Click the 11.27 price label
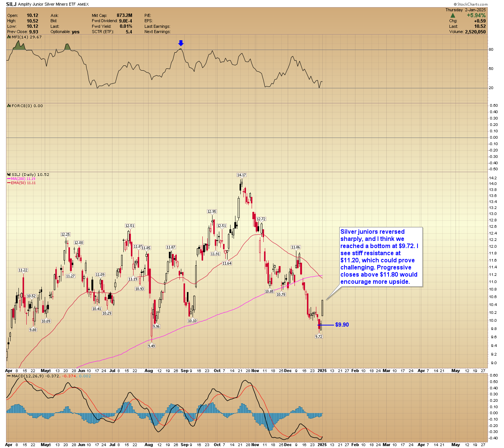The width and height of the screenshot is (504, 448). pos(70,276)
